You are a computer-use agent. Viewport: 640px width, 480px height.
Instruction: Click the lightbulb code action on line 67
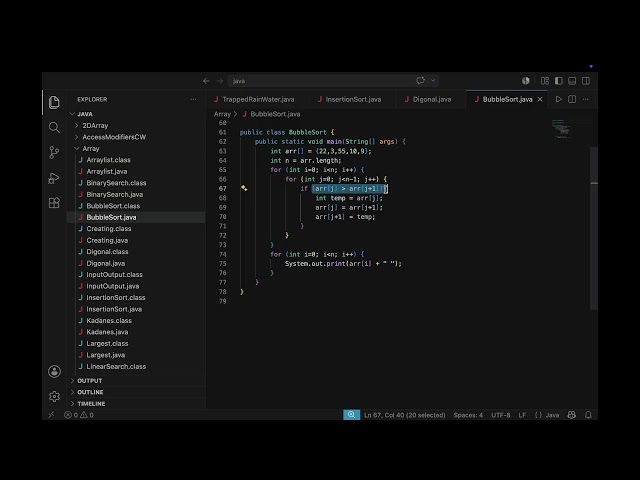(x=244, y=188)
